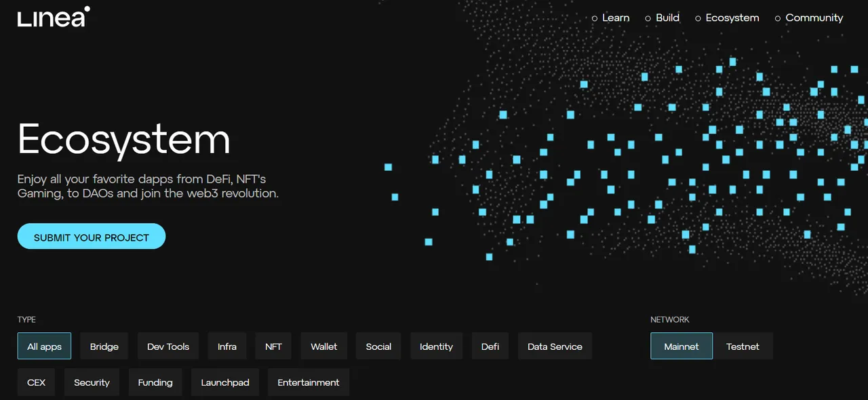
Task: Show Launchpad apps
Action: (x=225, y=382)
